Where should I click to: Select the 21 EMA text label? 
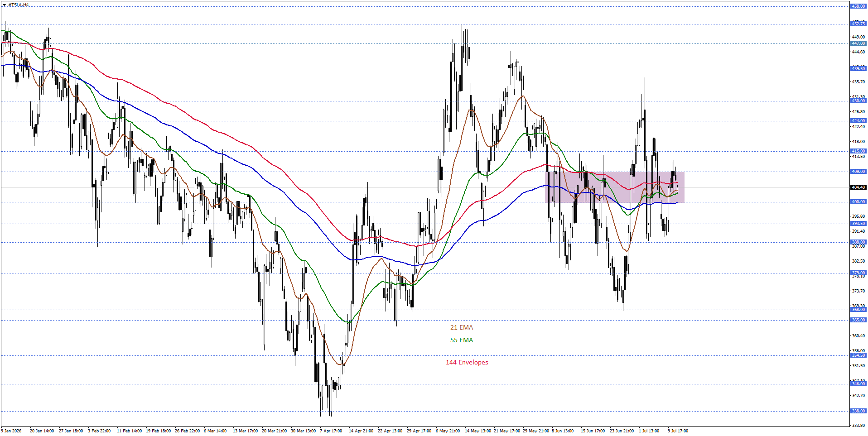pyautogui.click(x=462, y=327)
